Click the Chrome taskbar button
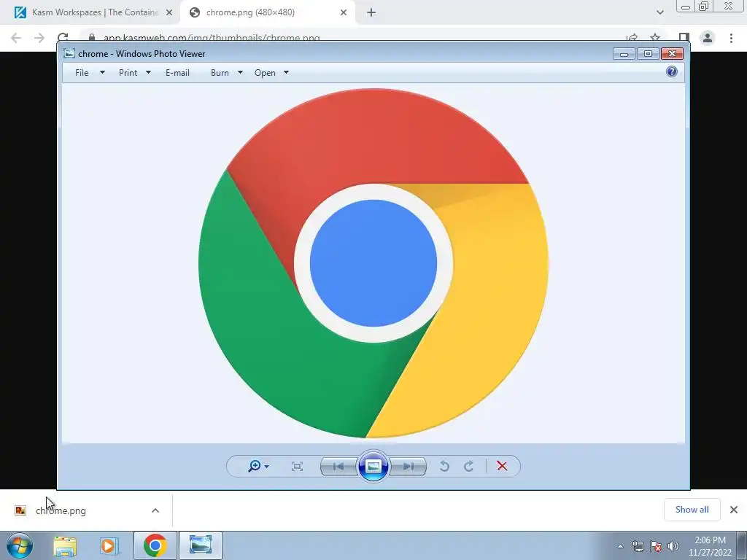 [x=155, y=545]
